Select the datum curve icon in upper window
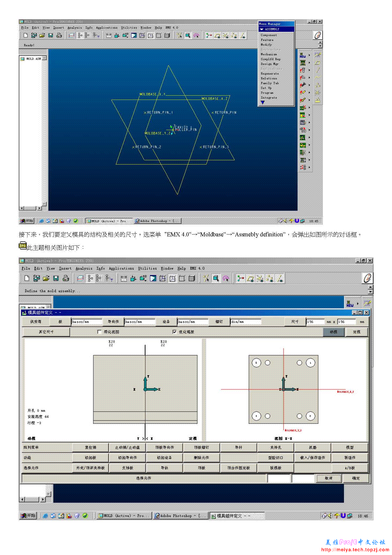Image resolution: width=392 pixels, height=555 pixels. (x=318, y=78)
